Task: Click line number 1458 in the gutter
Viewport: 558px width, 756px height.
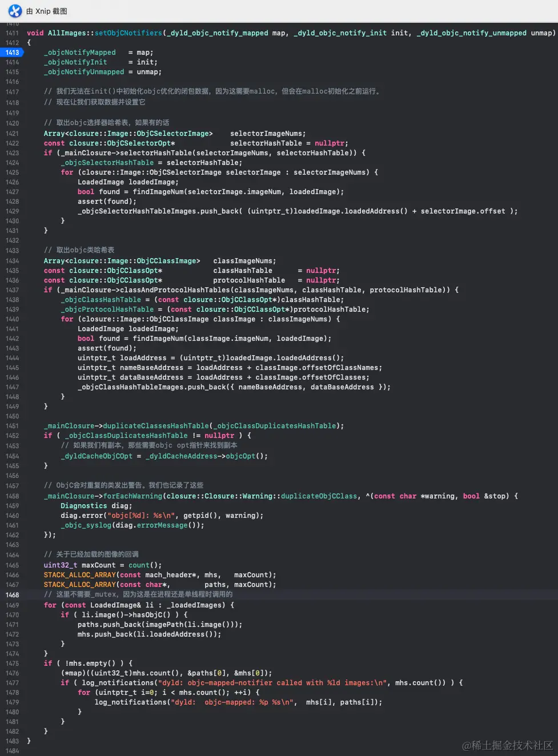Action: (x=12, y=496)
